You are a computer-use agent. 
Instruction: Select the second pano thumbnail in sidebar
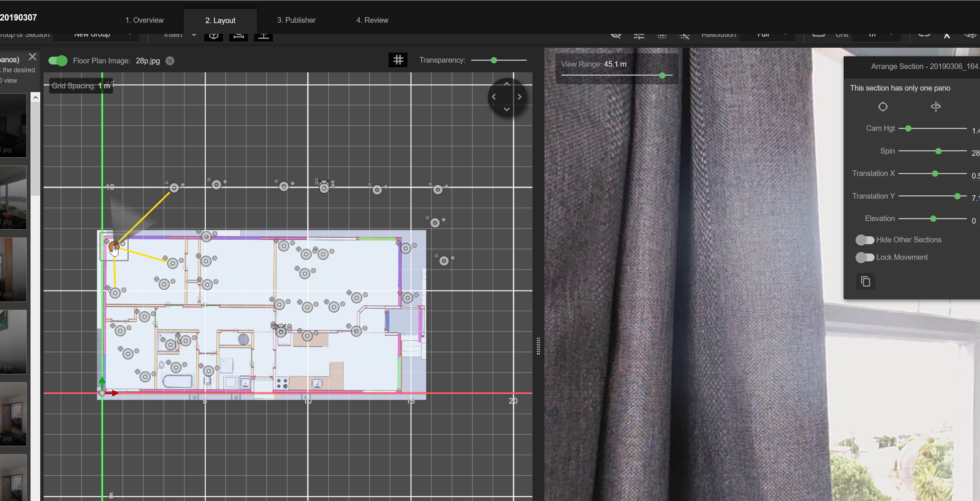[x=13, y=197]
